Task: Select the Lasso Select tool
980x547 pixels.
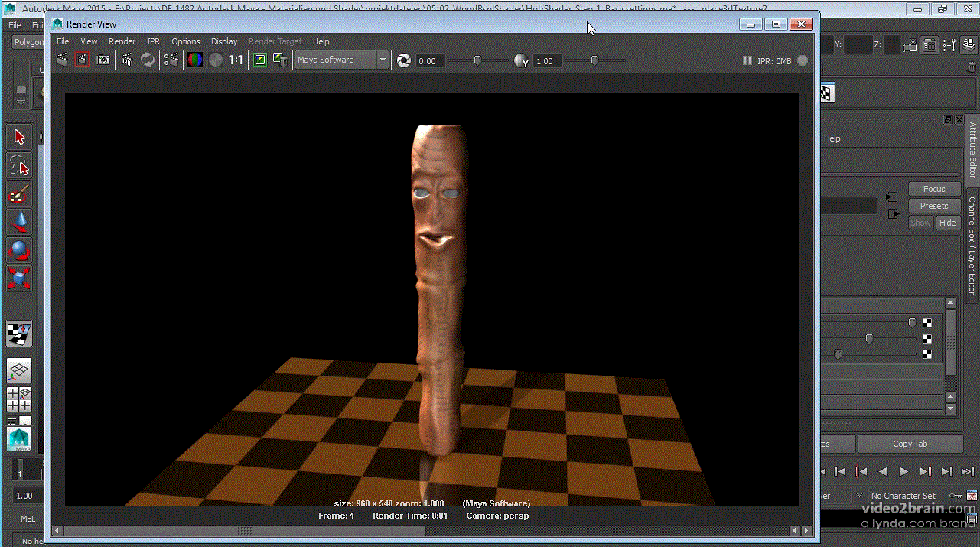Action: click(20, 165)
